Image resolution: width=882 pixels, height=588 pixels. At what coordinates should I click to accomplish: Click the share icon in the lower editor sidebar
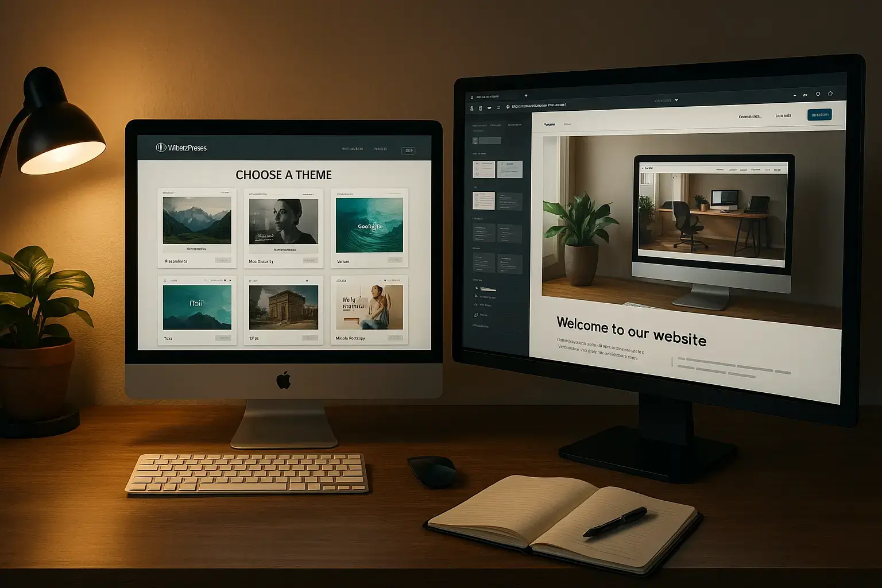475,297
